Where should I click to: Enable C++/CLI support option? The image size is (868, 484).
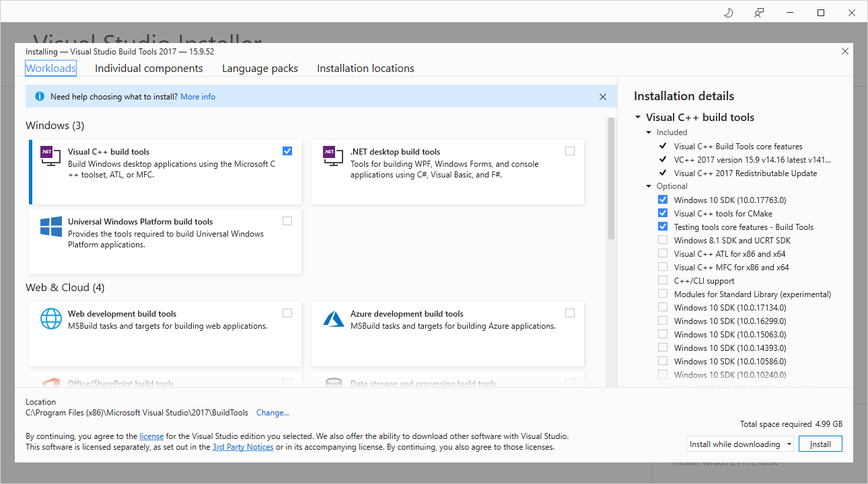(x=663, y=280)
